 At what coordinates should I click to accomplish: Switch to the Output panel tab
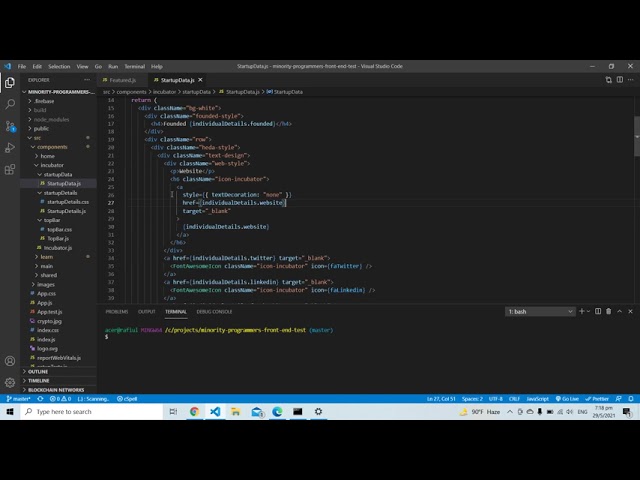coord(147,311)
